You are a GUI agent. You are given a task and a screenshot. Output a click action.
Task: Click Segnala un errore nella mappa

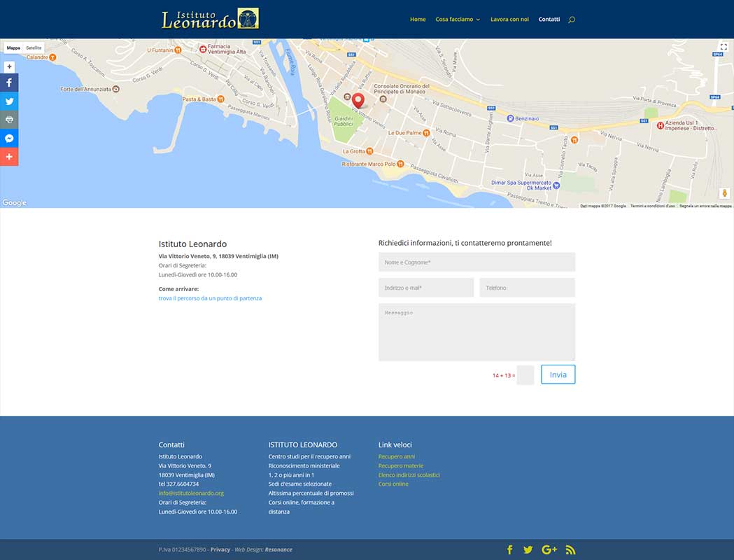(x=705, y=206)
